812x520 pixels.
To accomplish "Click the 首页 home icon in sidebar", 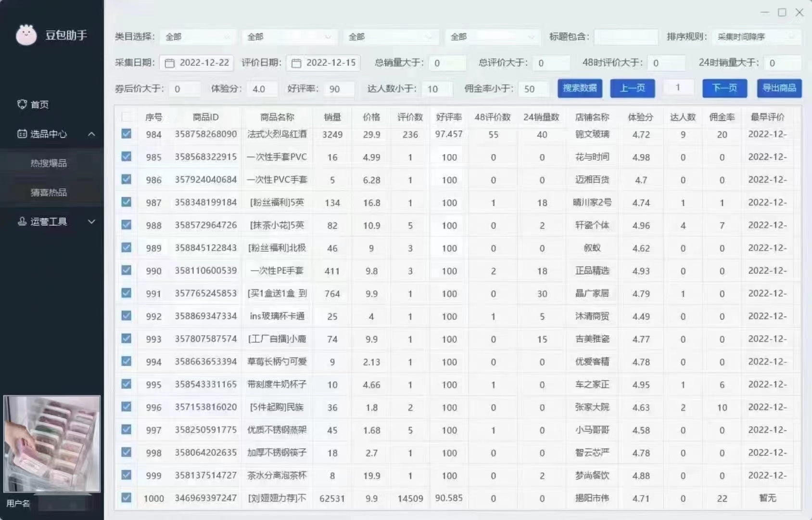I will [22, 104].
